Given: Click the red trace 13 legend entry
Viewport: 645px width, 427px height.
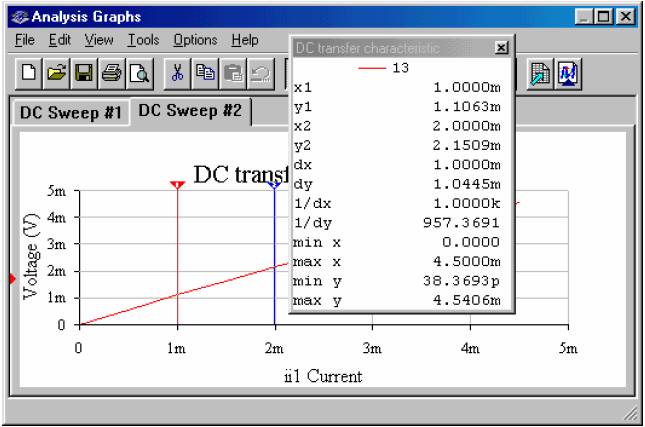Looking at the screenshot, I should (383, 68).
